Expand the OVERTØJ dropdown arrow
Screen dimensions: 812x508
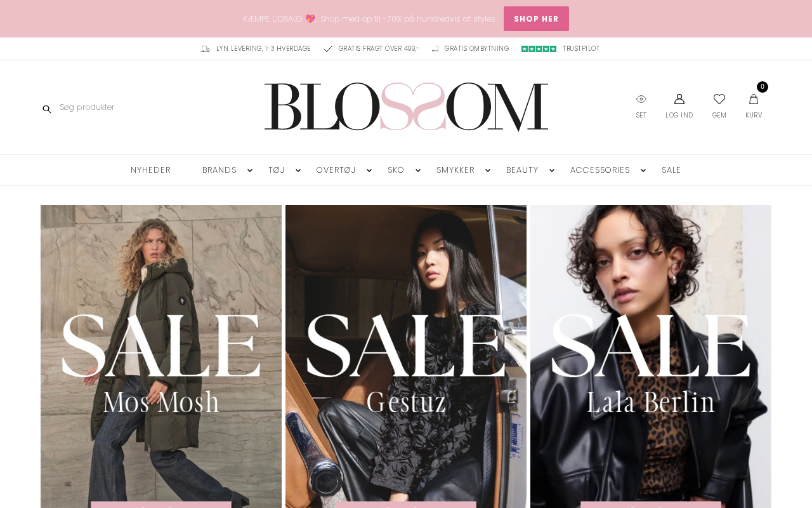369,170
